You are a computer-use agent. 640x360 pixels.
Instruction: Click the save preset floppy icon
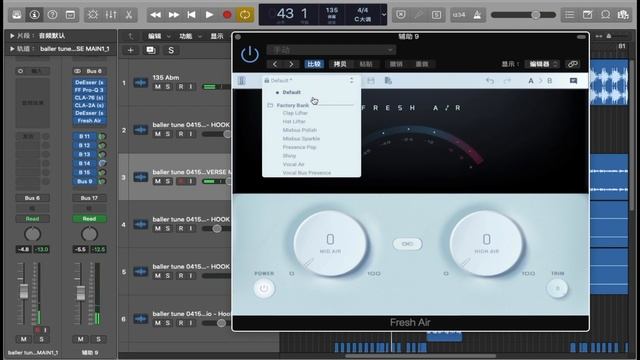[x=371, y=81]
